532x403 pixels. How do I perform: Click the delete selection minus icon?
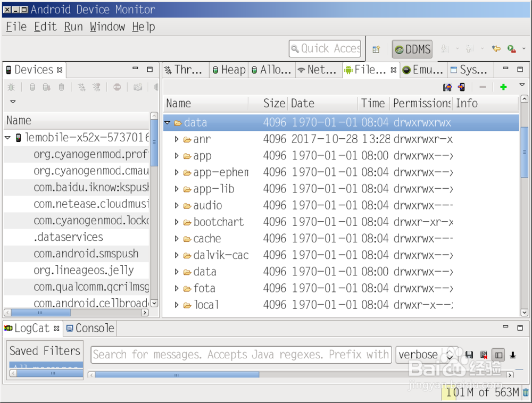[483, 87]
